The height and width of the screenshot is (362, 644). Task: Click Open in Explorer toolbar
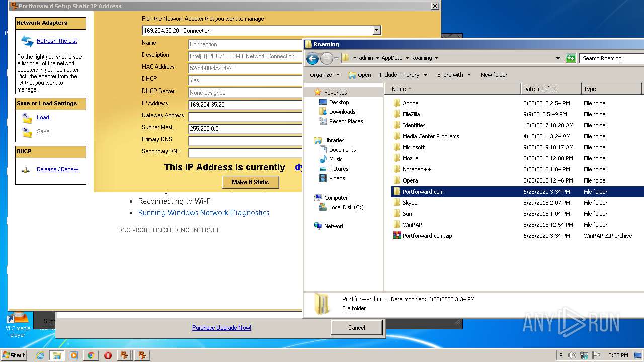[360, 75]
